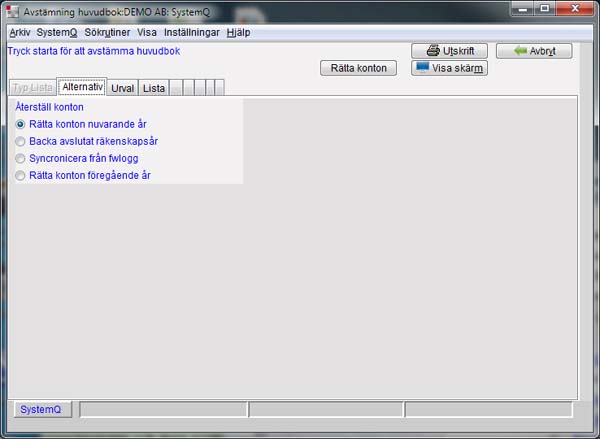Click the printer icon on Utskrift
600x439 pixels.
433,51
